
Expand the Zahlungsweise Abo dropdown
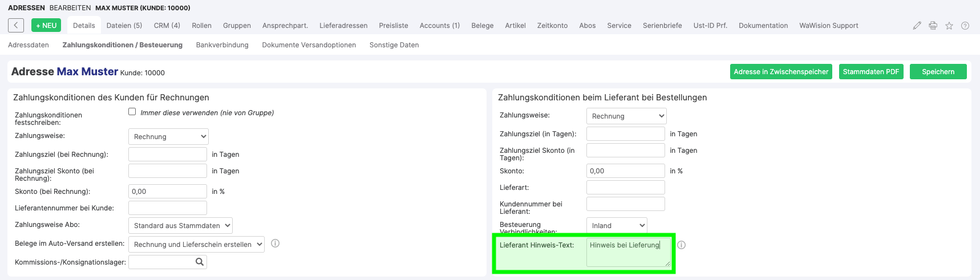pyautogui.click(x=180, y=226)
